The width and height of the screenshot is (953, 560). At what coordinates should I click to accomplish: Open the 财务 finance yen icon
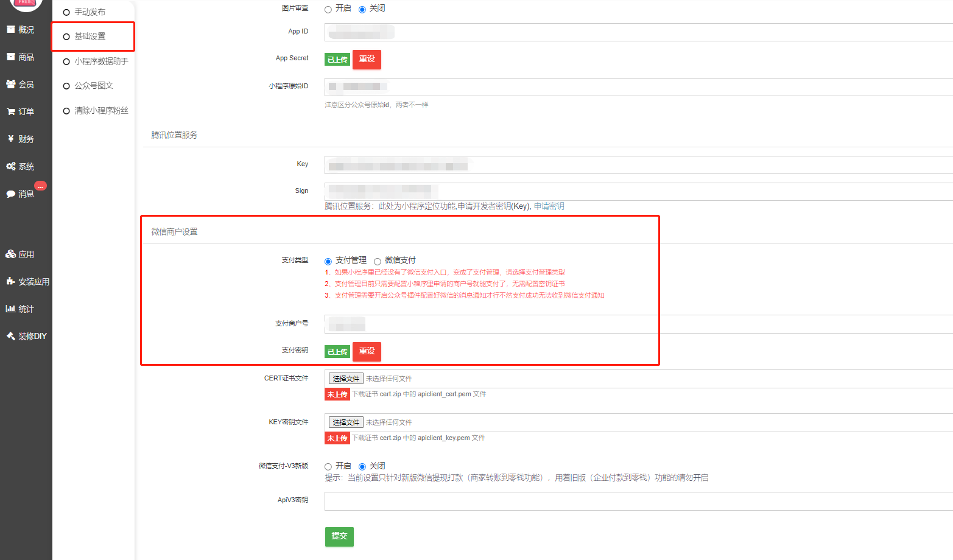point(10,139)
